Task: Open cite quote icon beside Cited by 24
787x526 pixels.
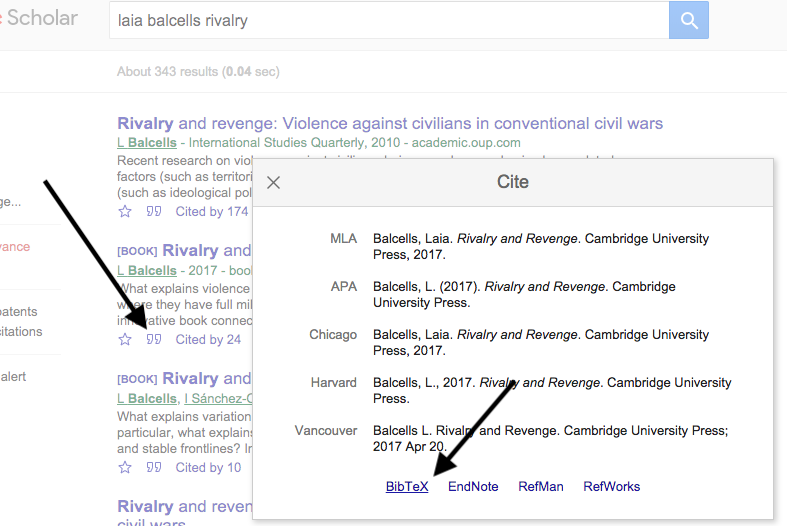Action: point(154,339)
